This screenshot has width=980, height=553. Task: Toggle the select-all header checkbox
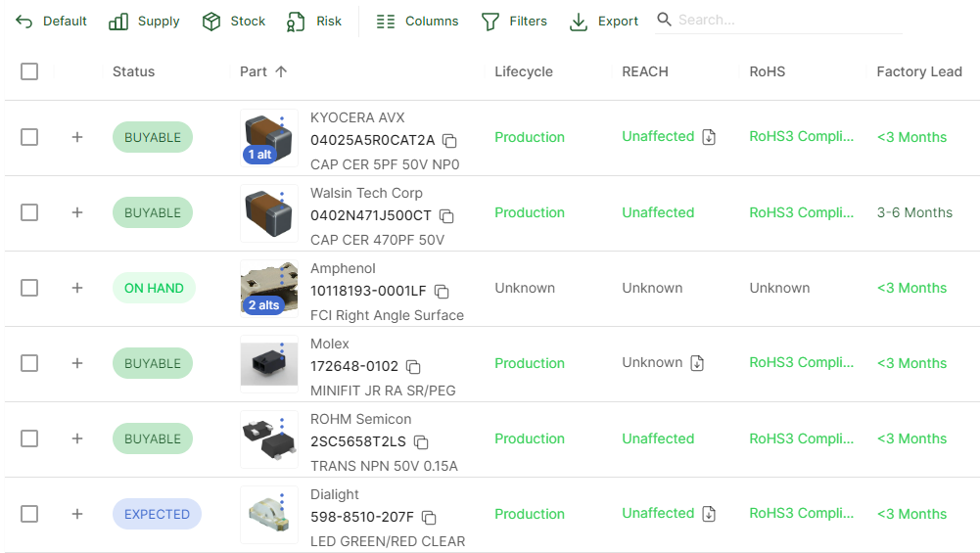tap(29, 71)
